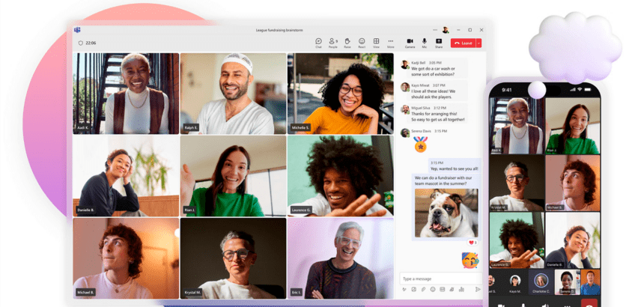Click the Type a message field
644x307 pixels.
tap(438, 278)
